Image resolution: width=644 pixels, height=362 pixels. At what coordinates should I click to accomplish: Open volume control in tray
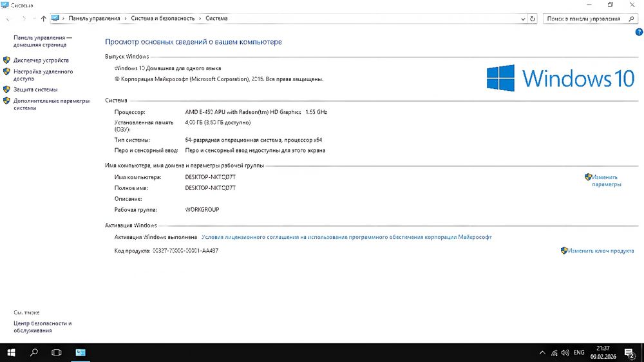tap(565, 353)
